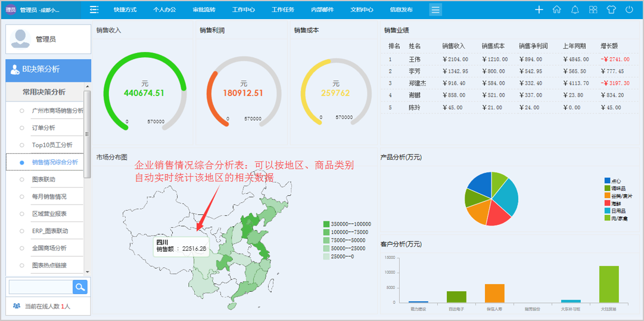Click the power logout icon

click(629, 10)
